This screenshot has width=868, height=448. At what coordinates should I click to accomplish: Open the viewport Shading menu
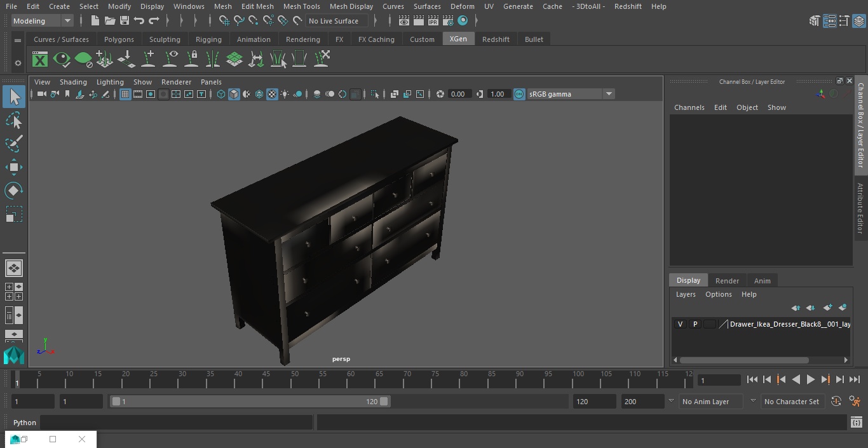[x=73, y=82]
